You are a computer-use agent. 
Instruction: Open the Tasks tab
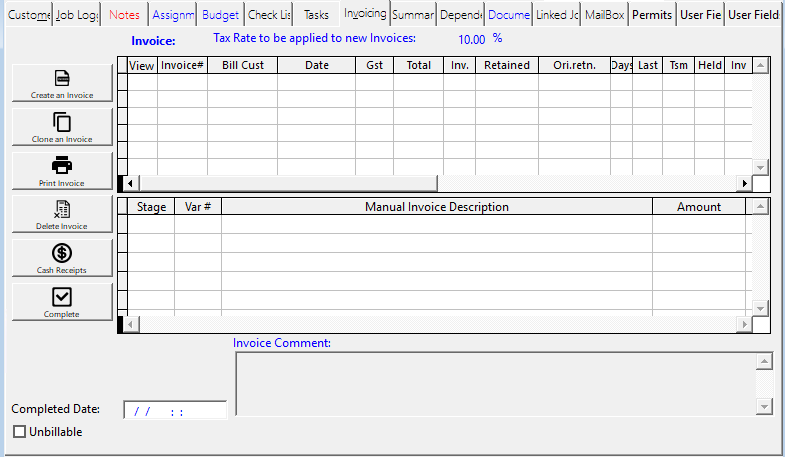[x=316, y=15]
